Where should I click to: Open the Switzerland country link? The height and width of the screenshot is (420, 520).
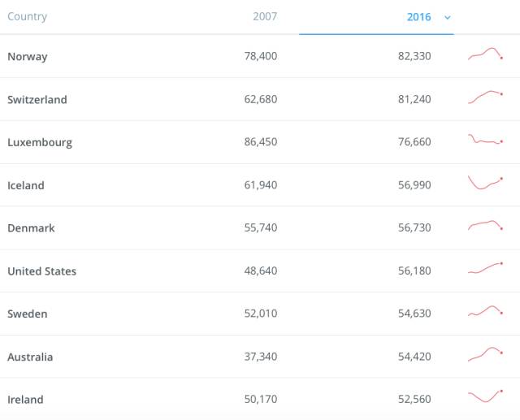coord(37,100)
